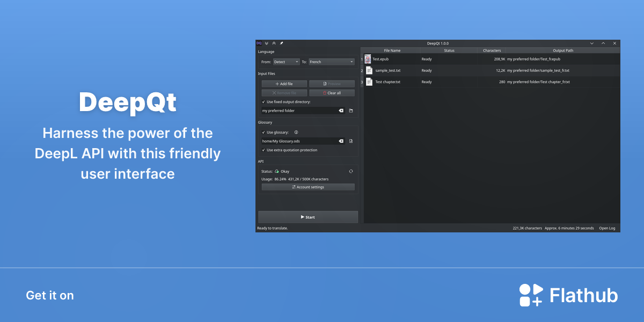
Task: Open the To language French dropdown
Action: 331,62
